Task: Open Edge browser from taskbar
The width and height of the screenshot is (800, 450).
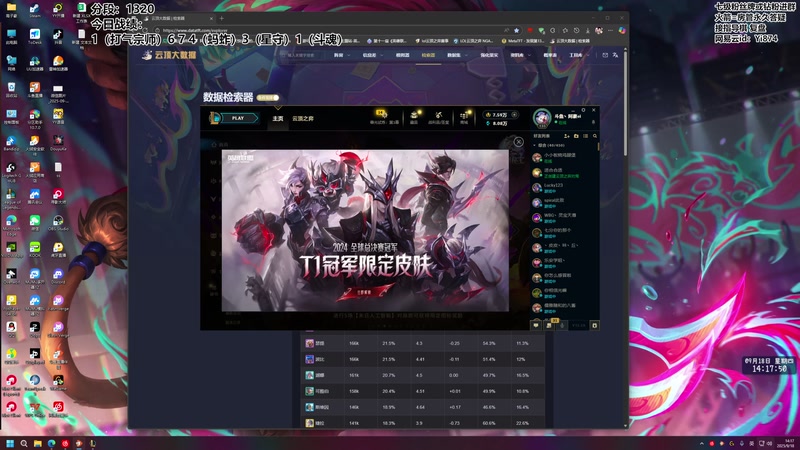Action: 52,443
